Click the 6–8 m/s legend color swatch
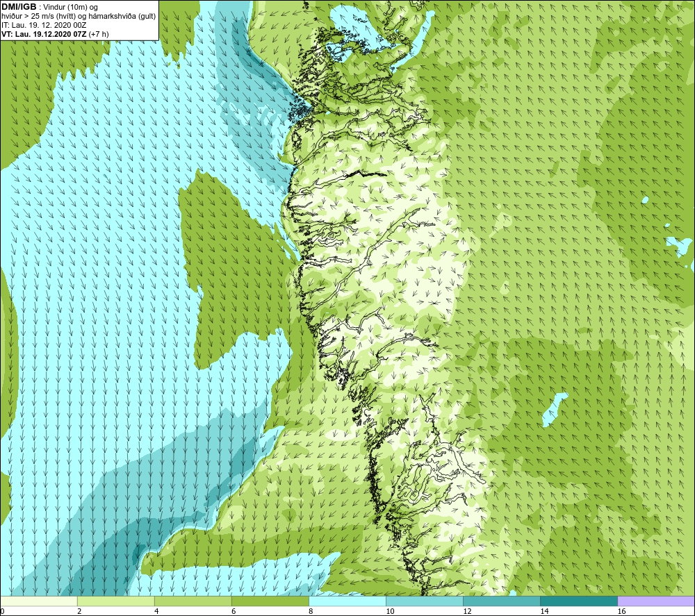695x616 pixels. click(x=270, y=601)
